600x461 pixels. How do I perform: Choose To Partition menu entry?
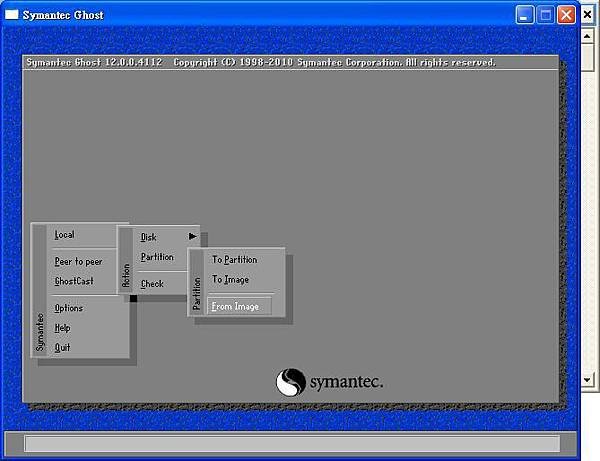pyautogui.click(x=235, y=260)
